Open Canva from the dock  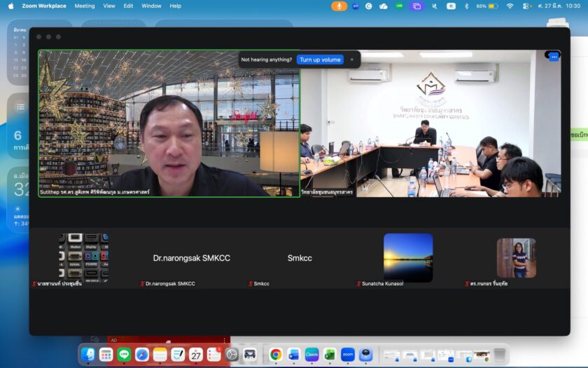[311, 355]
